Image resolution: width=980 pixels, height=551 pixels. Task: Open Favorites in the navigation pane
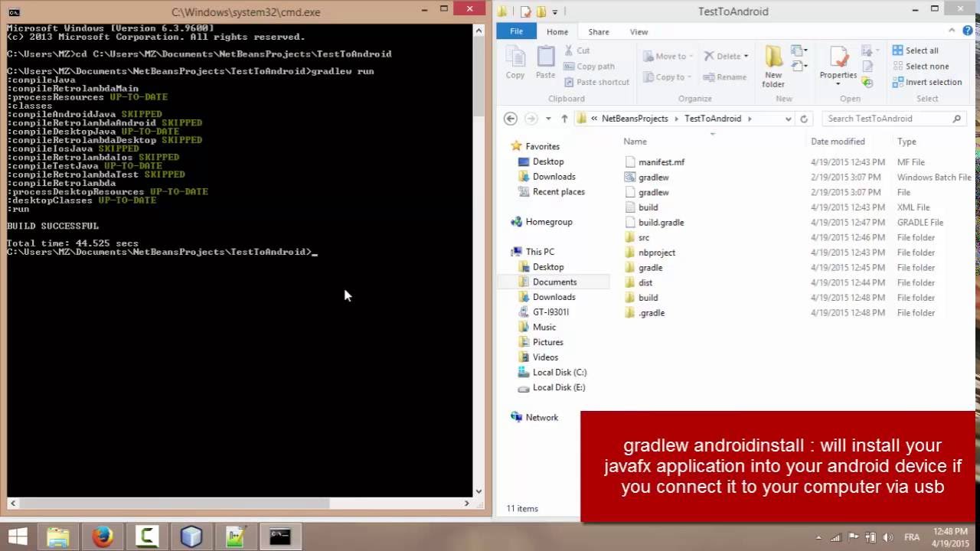542,146
